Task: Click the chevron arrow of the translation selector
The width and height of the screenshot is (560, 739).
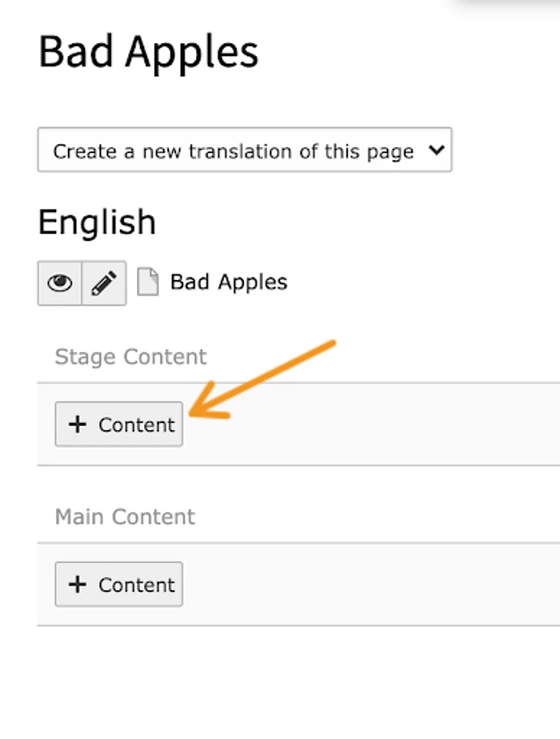Action: (436, 150)
